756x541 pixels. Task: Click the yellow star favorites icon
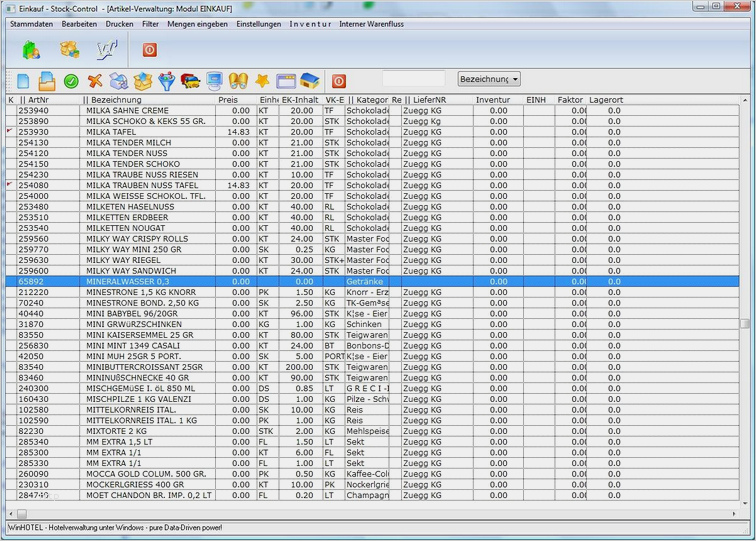(262, 81)
